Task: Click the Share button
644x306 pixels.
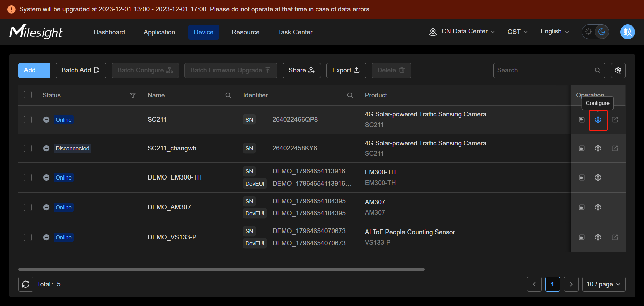Action: [302, 70]
